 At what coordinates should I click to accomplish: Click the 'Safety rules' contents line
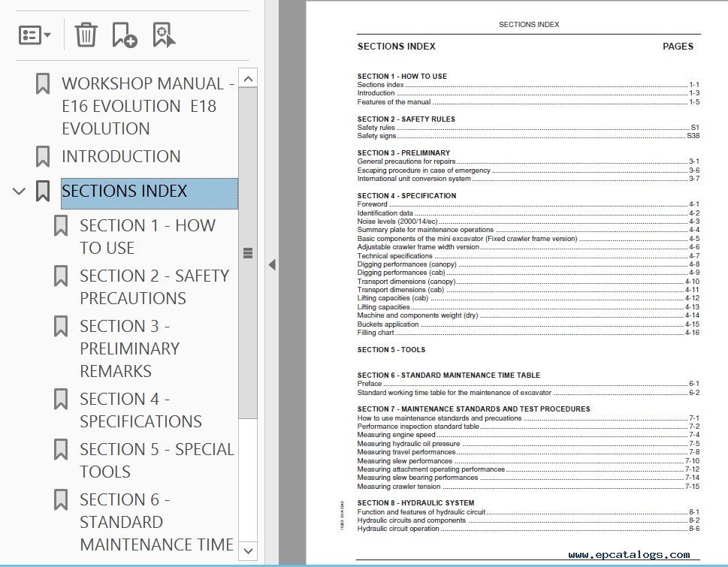[528, 127]
